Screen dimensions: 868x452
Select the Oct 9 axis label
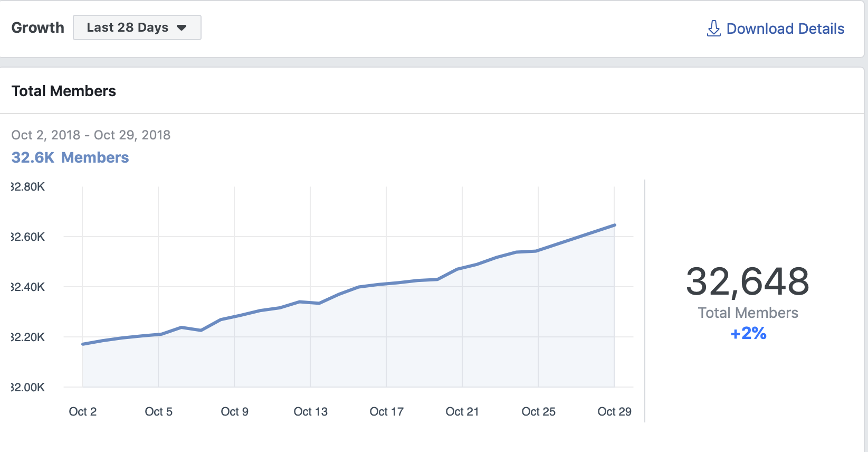point(234,411)
